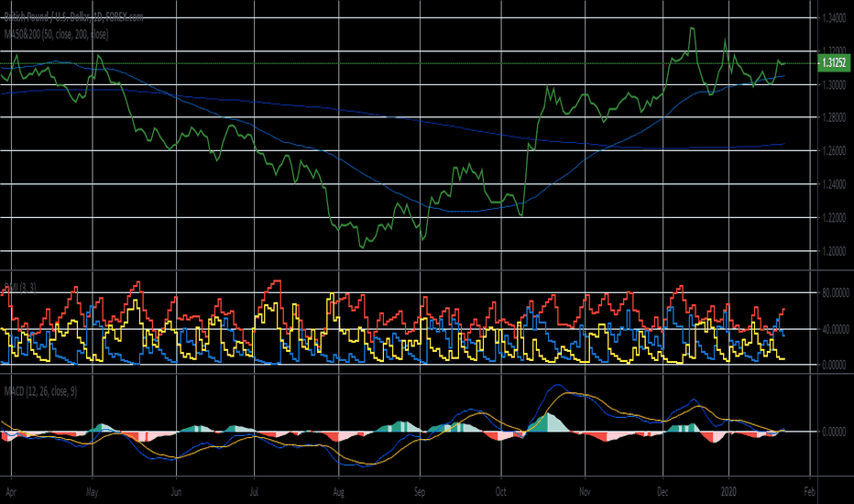Select the Feb label on time axis
This screenshot has height=504, width=854.
pos(807,491)
